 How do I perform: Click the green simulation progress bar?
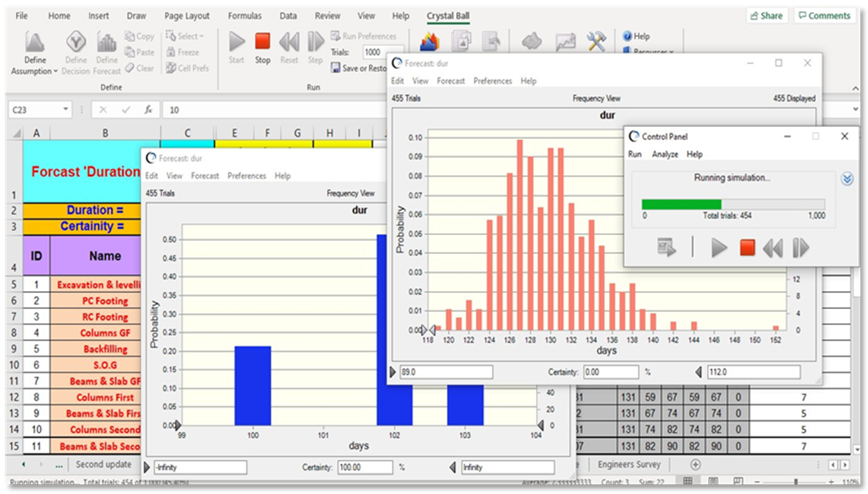pos(681,204)
